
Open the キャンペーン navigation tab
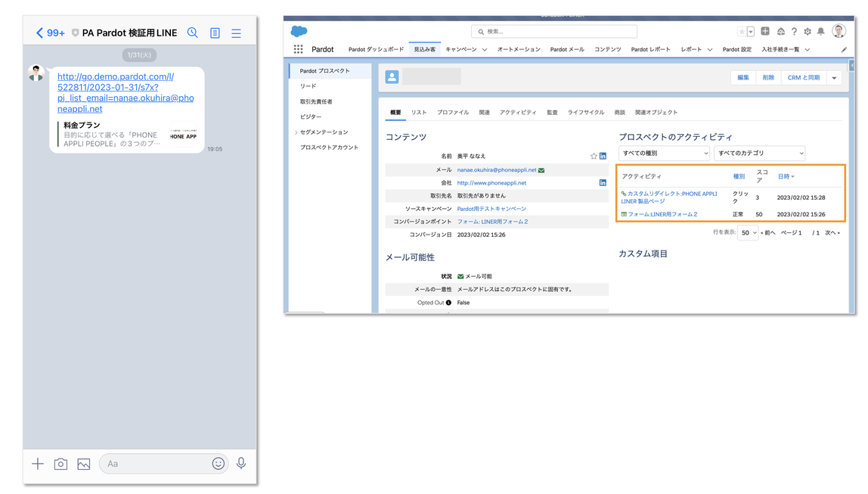click(x=461, y=49)
